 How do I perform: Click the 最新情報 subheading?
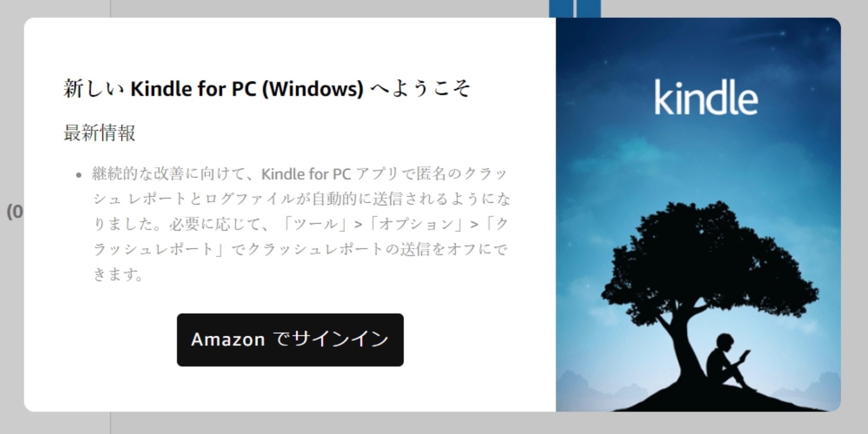pos(99,133)
